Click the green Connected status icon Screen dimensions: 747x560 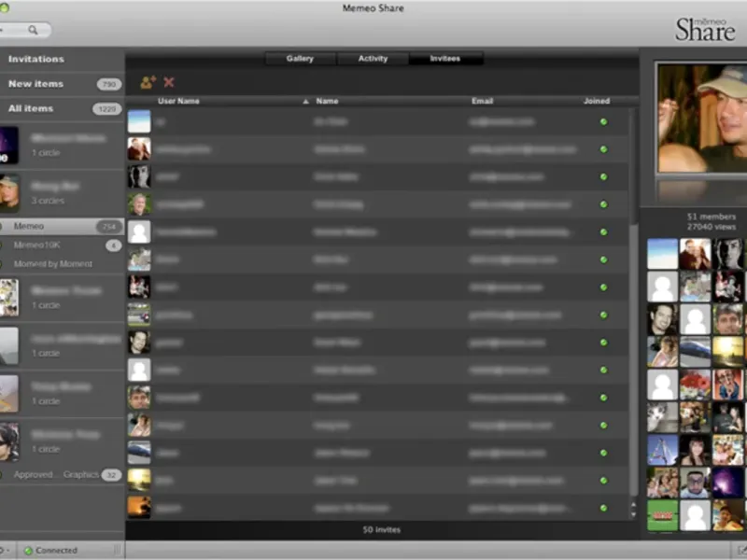coord(28,551)
